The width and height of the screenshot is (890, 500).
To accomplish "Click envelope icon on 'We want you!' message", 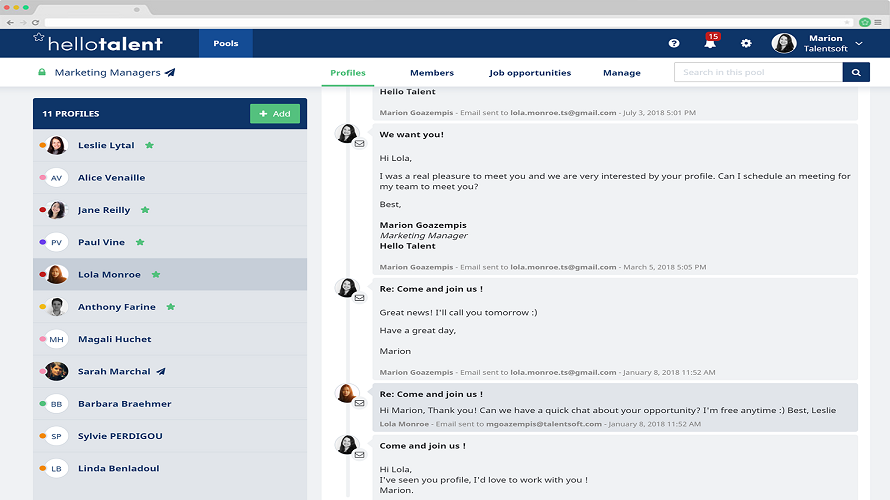I will pyautogui.click(x=359, y=144).
